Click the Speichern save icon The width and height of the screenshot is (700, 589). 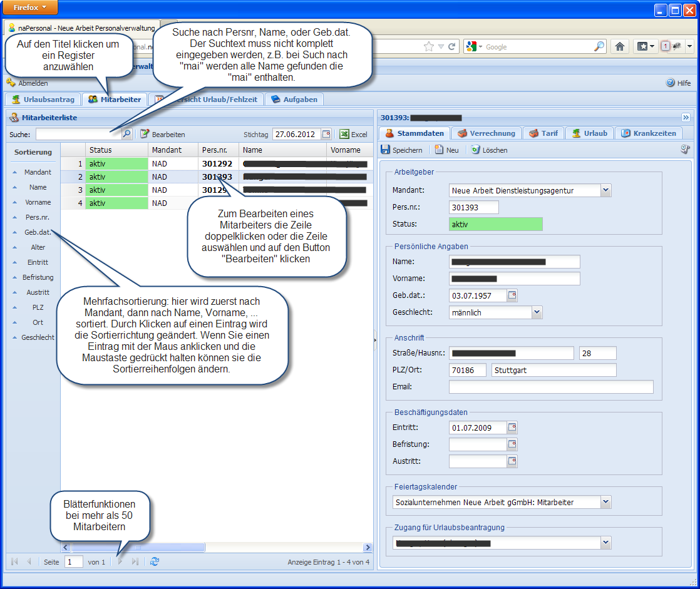point(386,150)
